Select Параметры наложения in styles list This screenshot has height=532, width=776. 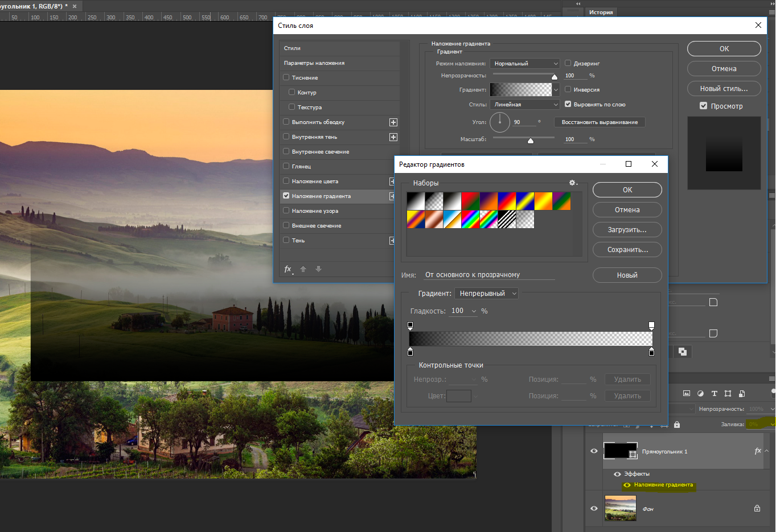[x=314, y=63]
